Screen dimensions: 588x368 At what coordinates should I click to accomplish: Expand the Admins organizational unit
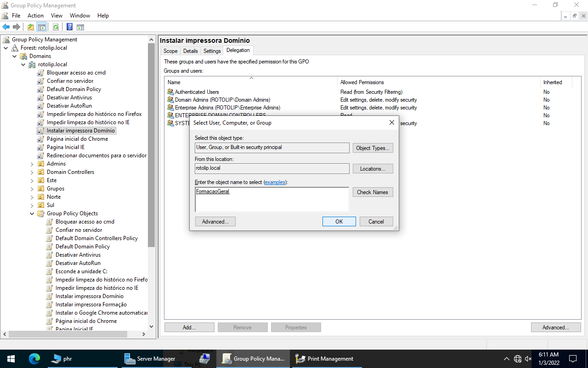(x=32, y=164)
